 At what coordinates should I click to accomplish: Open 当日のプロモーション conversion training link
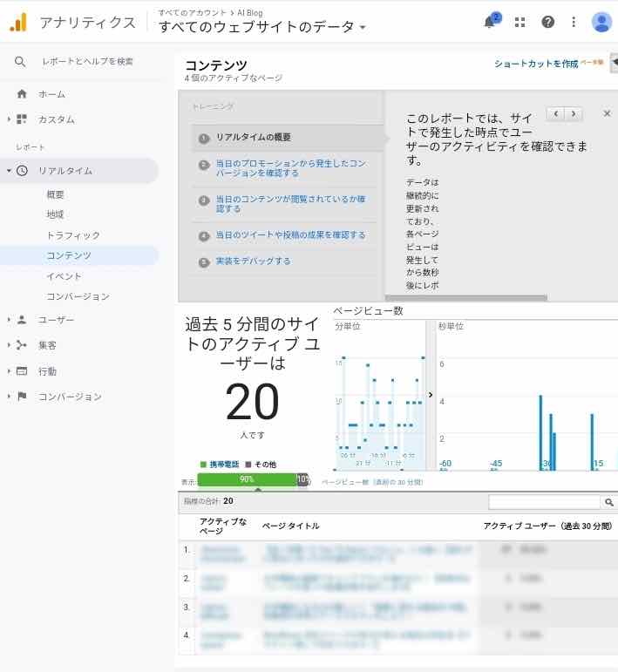[x=291, y=168]
